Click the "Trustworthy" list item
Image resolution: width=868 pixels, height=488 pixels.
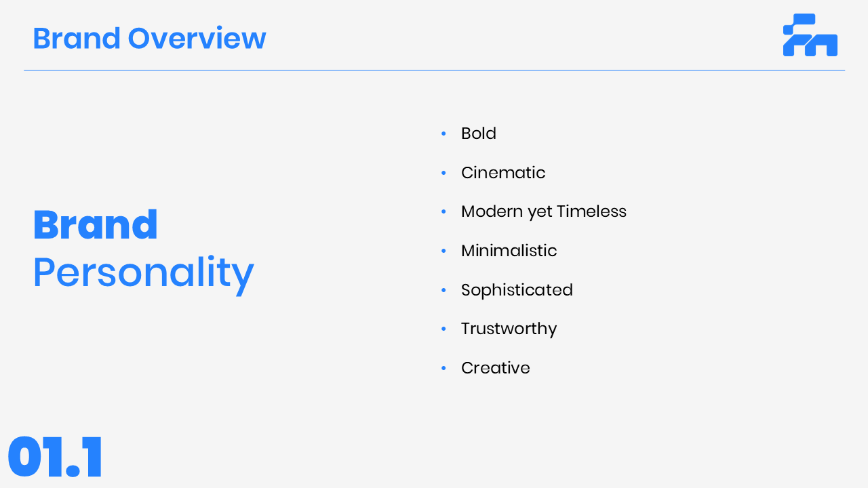click(509, 329)
